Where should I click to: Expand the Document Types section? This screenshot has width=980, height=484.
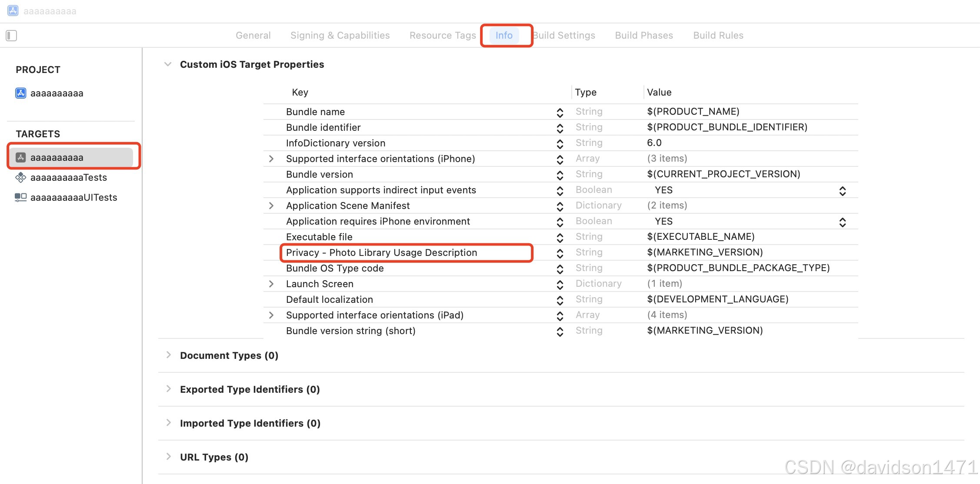click(169, 355)
